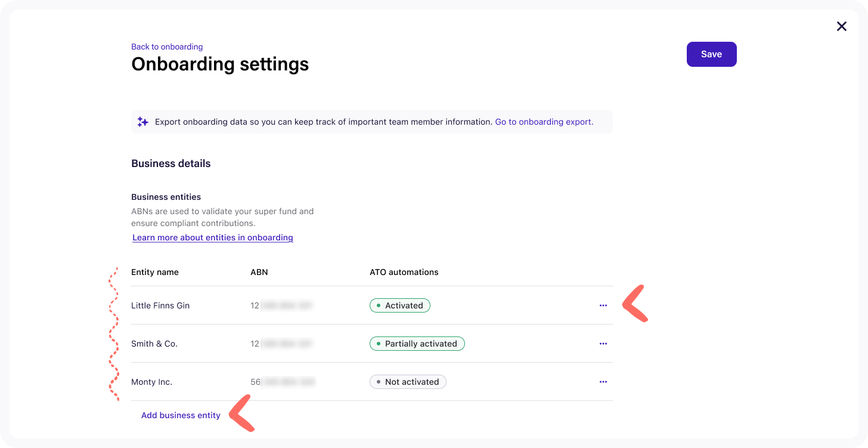Click the green 'Activated' status badge

[x=399, y=305]
